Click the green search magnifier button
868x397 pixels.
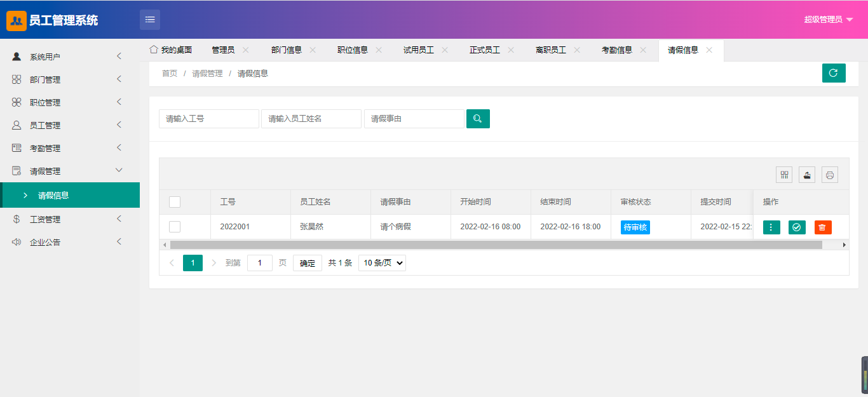click(478, 119)
